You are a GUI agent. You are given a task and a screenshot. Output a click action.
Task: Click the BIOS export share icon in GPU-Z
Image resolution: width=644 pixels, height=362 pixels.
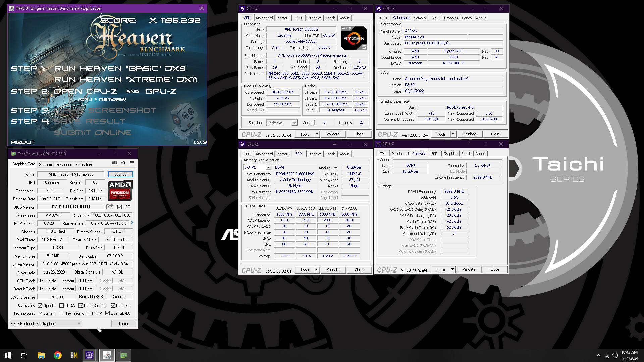coord(110,207)
